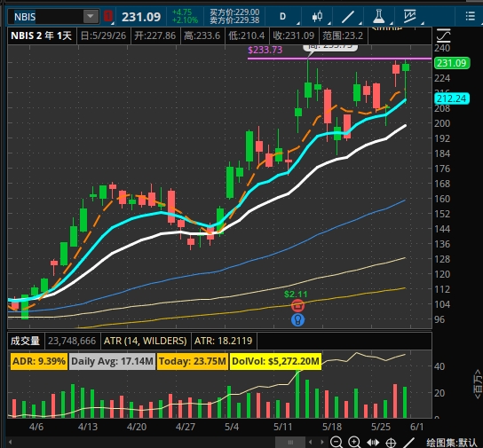Click the green 231.09 price bubble on axis
The width and height of the screenshot is (483, 448).
click(452, 63)
